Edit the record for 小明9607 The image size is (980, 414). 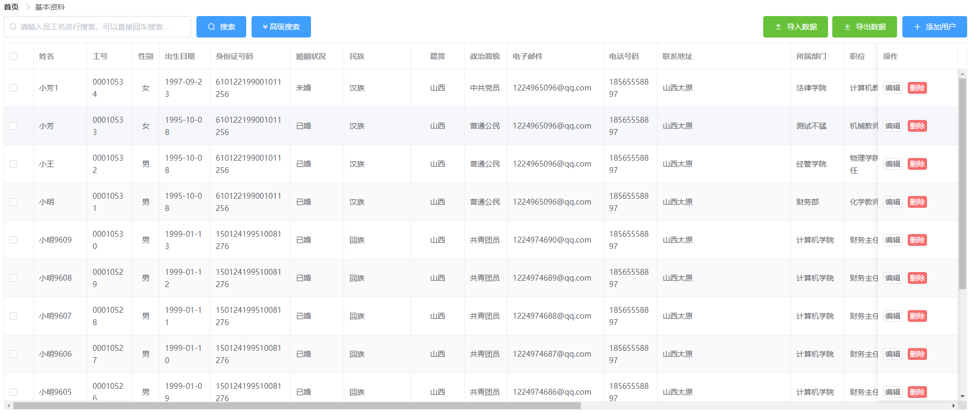point(893,316)
